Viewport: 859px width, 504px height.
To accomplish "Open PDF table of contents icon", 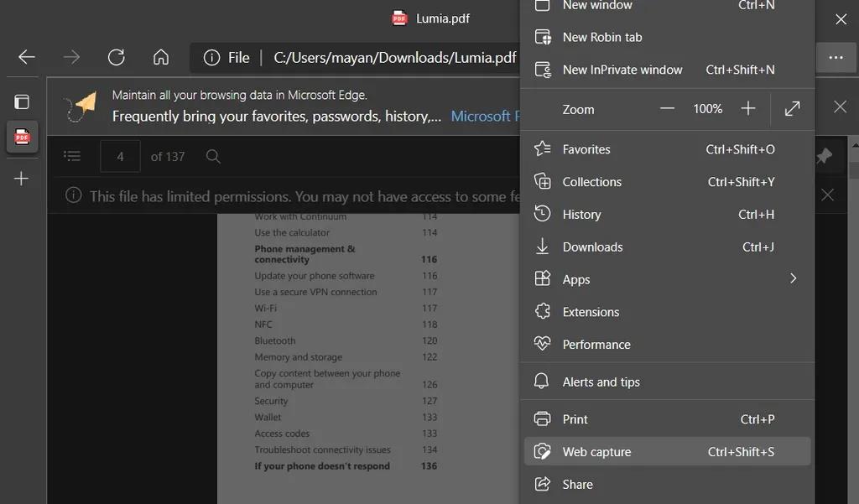I will (72, 156).
